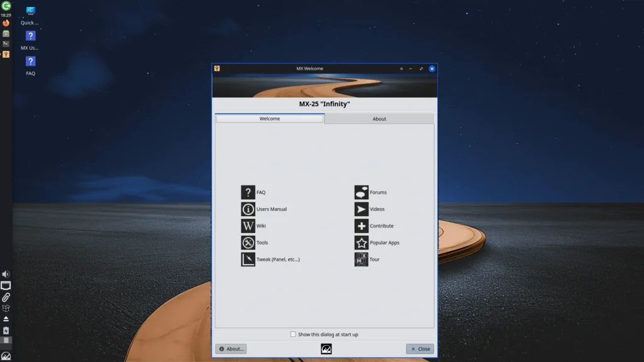Close the MX Welcome dialog
644x362 pixels.
[419, 349]
